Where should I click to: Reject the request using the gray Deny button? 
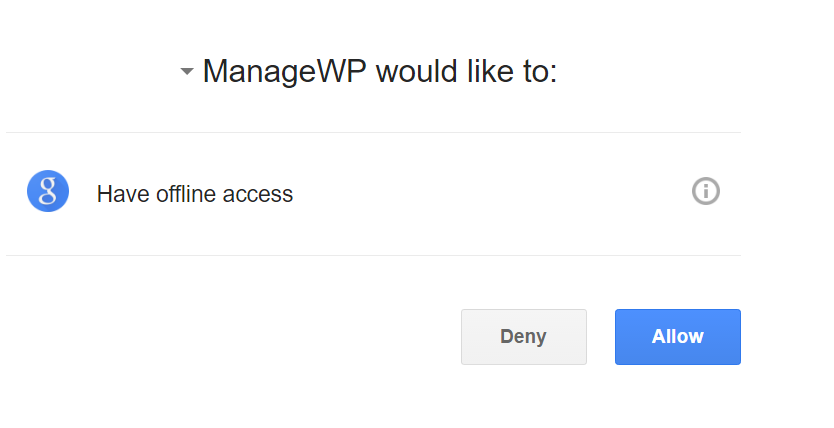click(x=524, y=337)
